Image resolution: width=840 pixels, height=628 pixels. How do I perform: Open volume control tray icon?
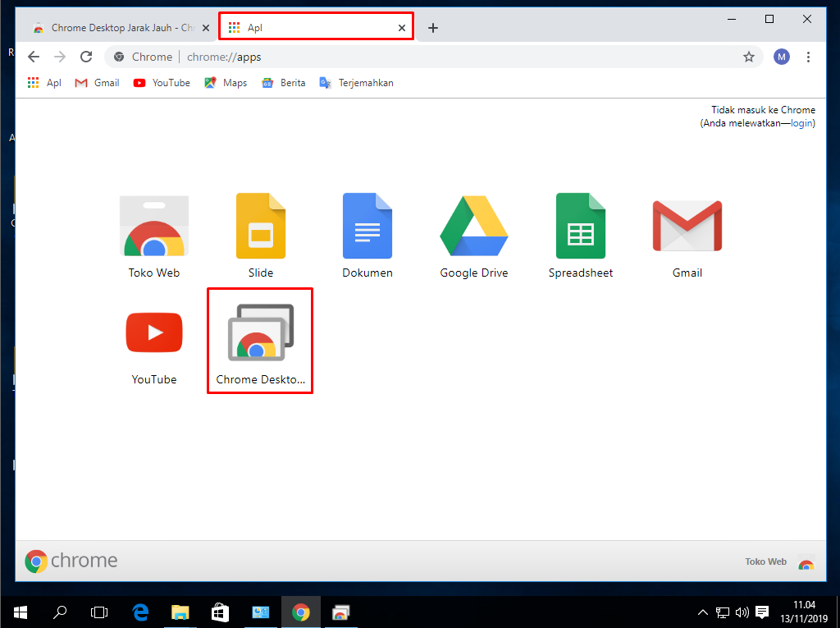tap(742, 612)
